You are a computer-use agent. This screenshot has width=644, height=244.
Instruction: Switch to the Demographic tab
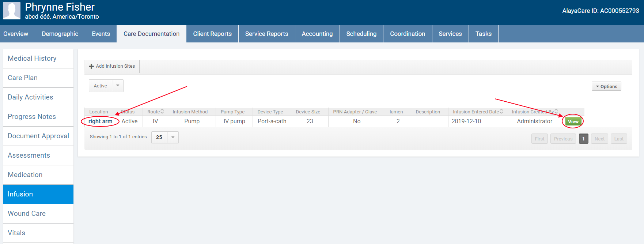[60, 34]
